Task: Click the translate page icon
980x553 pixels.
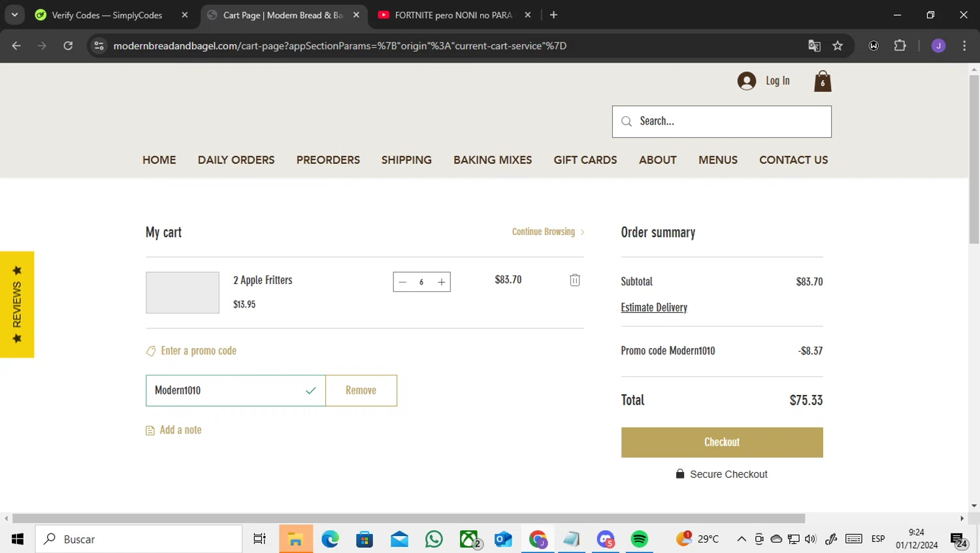Action: [x=814, y=46]
